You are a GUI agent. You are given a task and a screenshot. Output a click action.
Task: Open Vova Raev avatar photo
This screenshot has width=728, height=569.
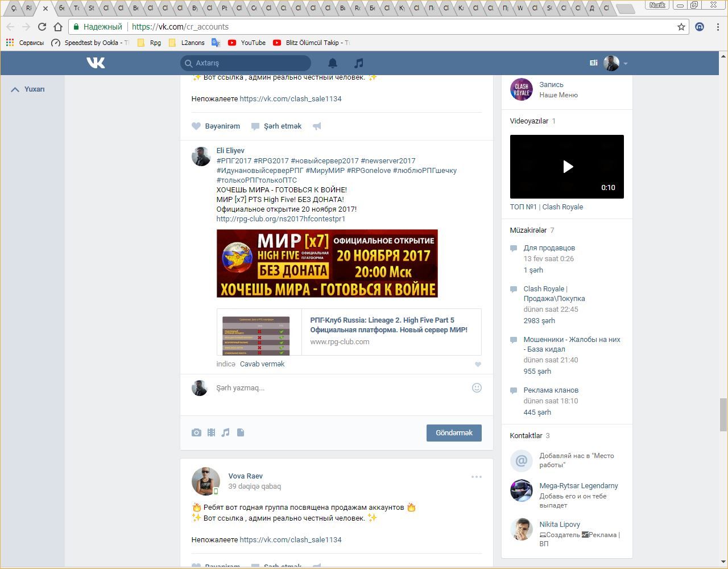(206, 481)
